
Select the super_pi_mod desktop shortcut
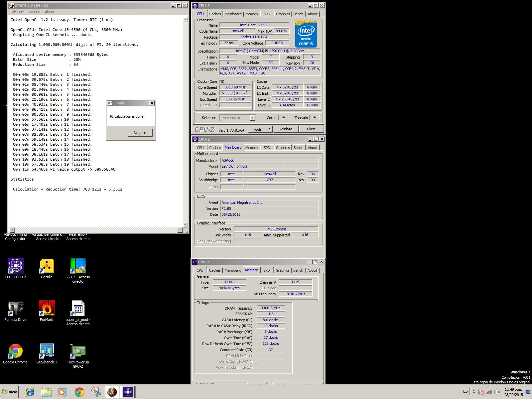pos(78,313)
